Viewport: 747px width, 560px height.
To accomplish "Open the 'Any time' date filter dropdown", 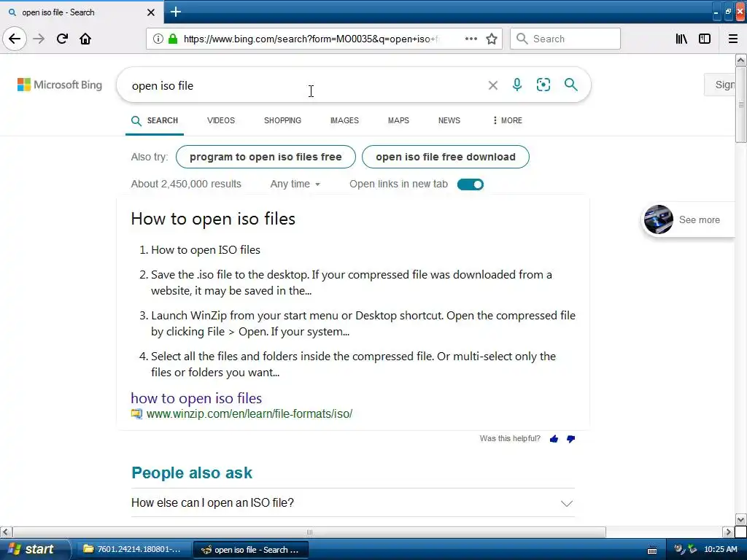I will (x=295, y=184).
